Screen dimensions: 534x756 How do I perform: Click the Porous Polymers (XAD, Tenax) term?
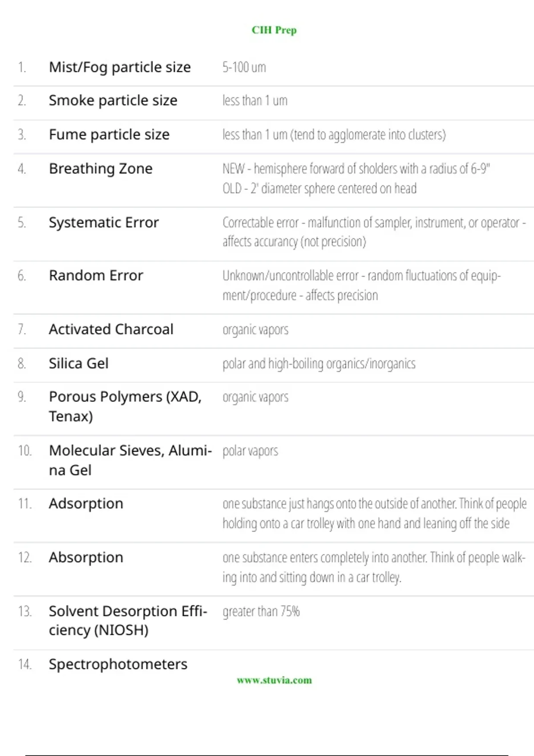pos(125,406)
